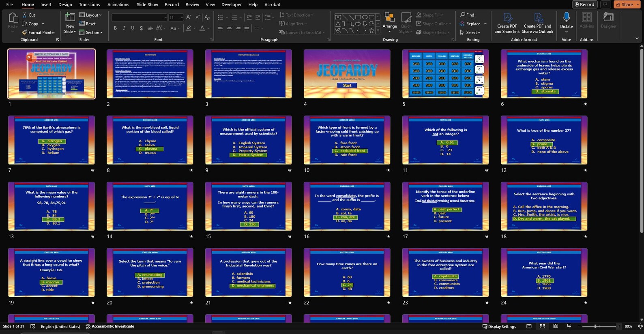
Task: Switch to the Insert tab
Action: tap(46, 4)
